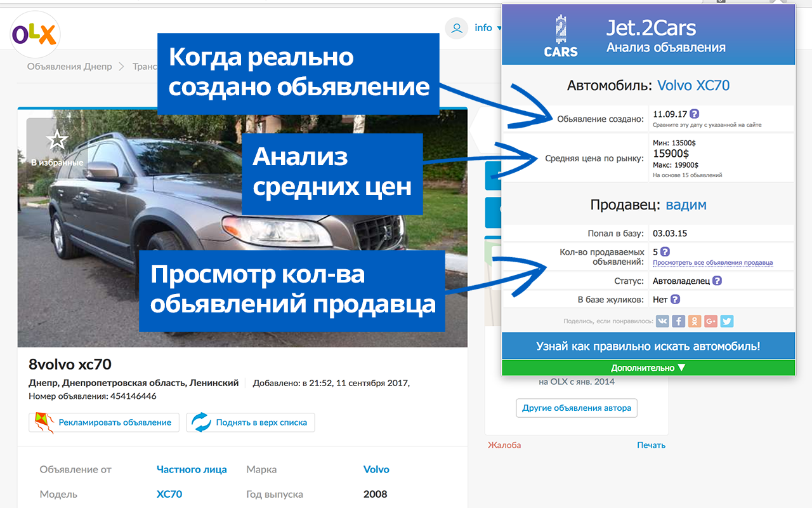Click Другие объявления автора button
812x508 pixels.
(x=577, y=408)
